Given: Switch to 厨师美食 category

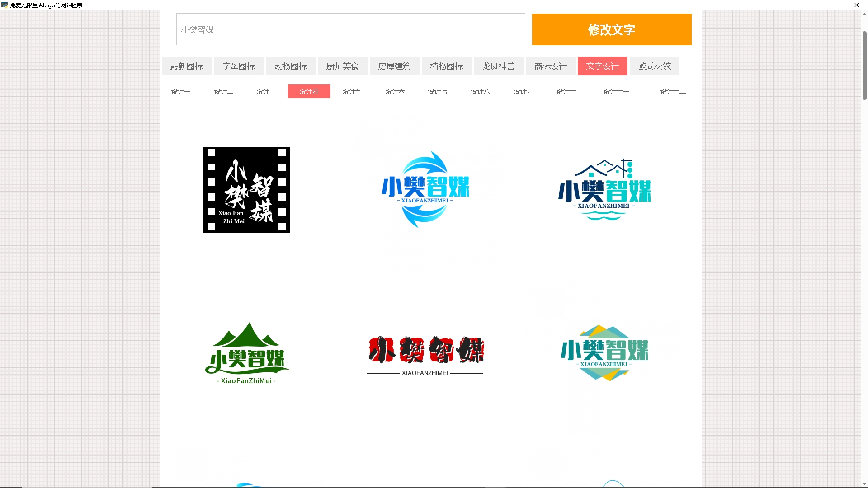Looking at the screenshot, I should point(342,66).
